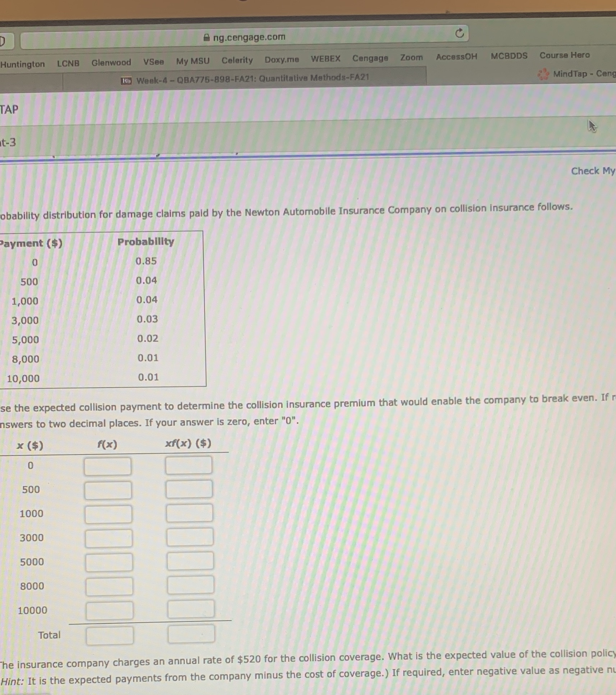Click xf(x) input for x = 0
The image size is (616, 695).
click(188, 465)
